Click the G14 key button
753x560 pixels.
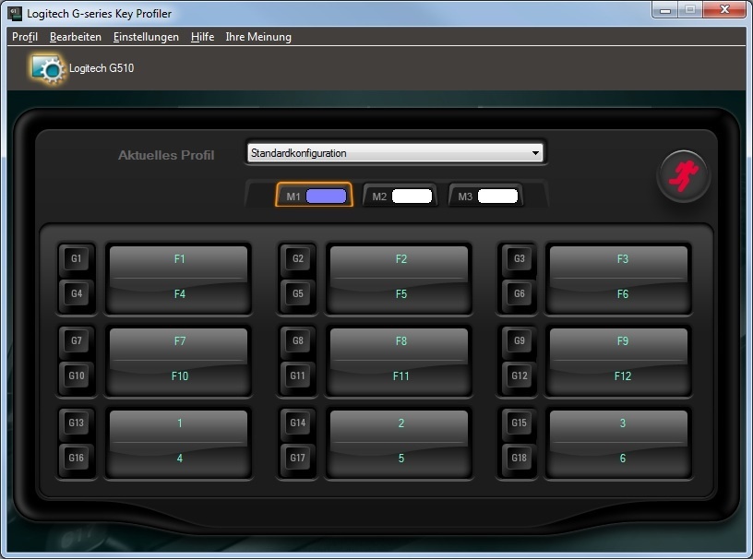(x=298, y=423)
